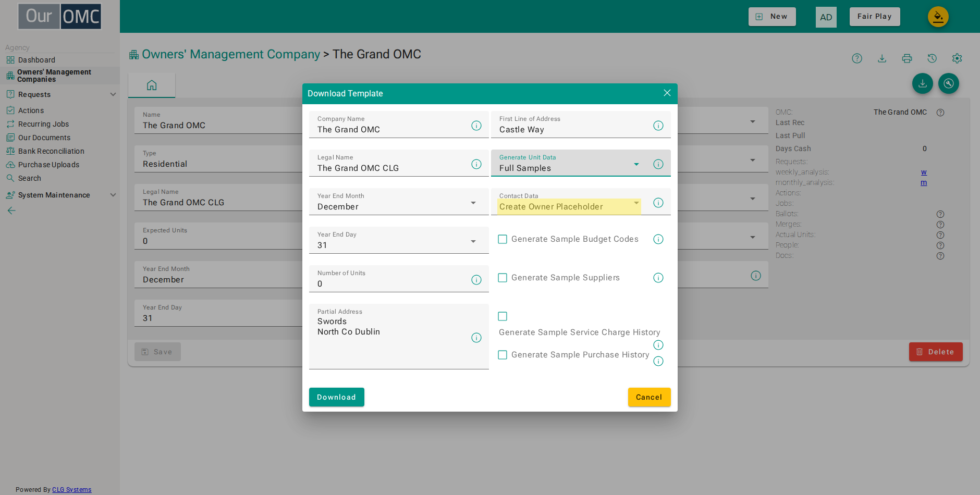Click the info icon beside Number of Units
980x495 pixels.
click(x=476, y=280)
